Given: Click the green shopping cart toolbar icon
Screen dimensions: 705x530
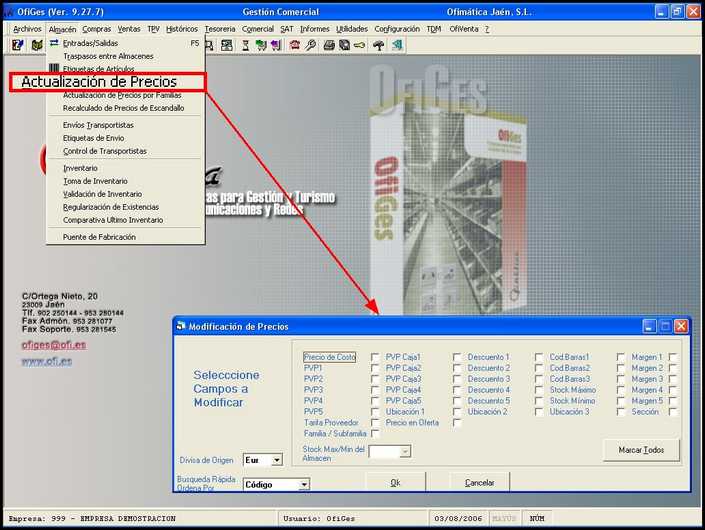Looking at the screenshot, I should [x=261, y=45].
